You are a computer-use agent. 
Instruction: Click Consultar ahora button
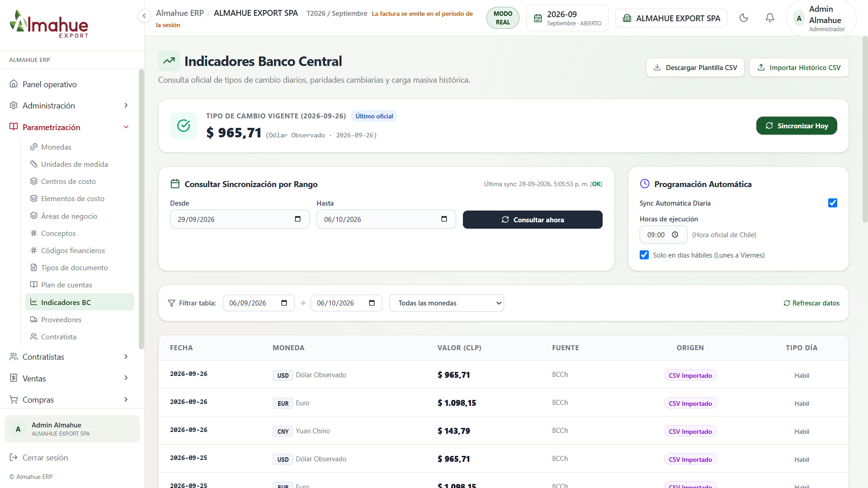(x=533, y=220)
